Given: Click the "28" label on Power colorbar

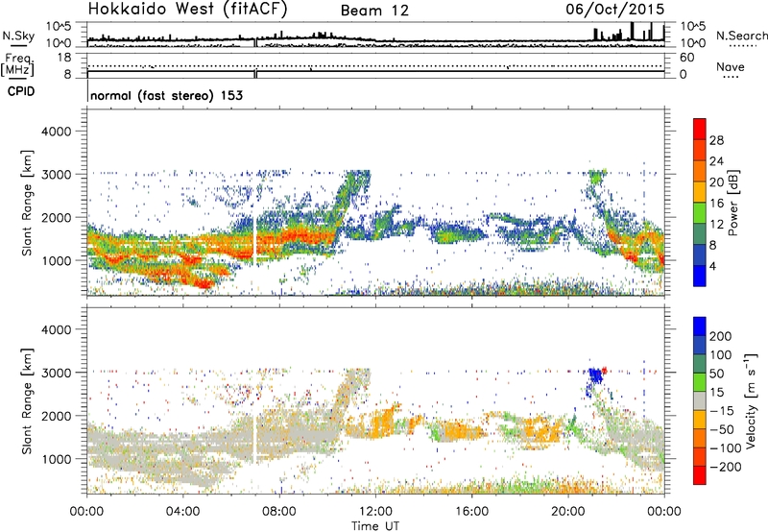Looking at the screenshot, I should click(x=716, y=140).
